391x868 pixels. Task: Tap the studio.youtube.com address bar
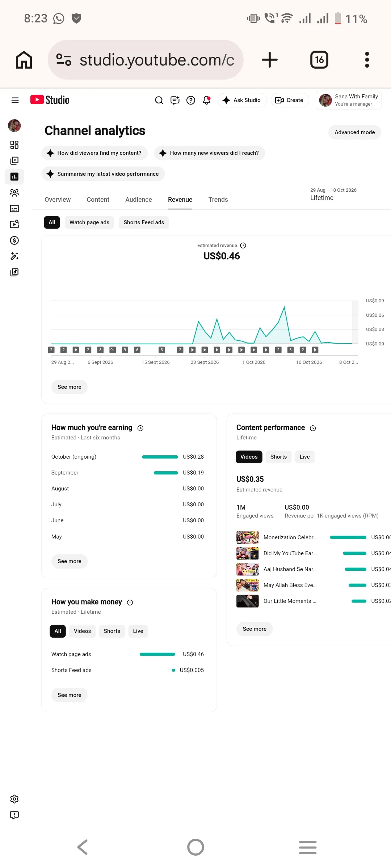[x=146, y=60]
